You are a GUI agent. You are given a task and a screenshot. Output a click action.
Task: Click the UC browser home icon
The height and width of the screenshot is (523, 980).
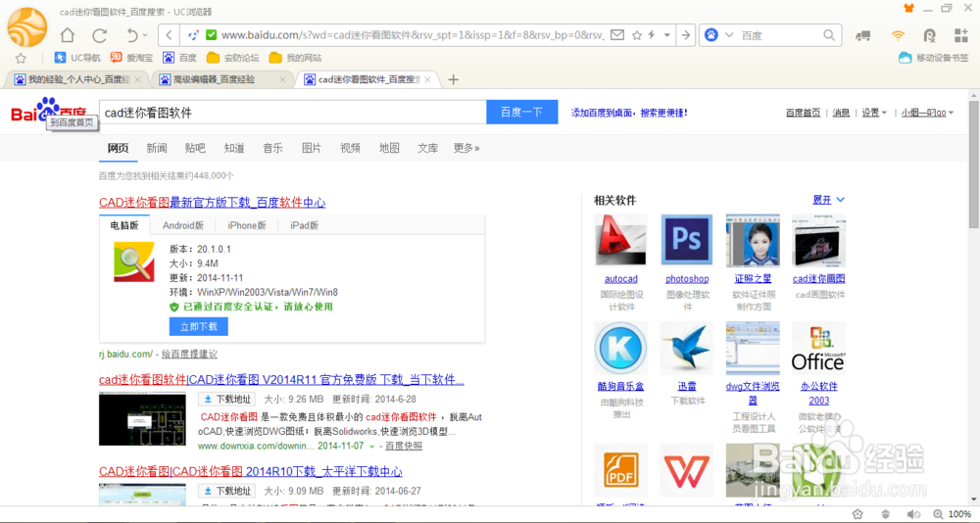(x=68, y=35)
